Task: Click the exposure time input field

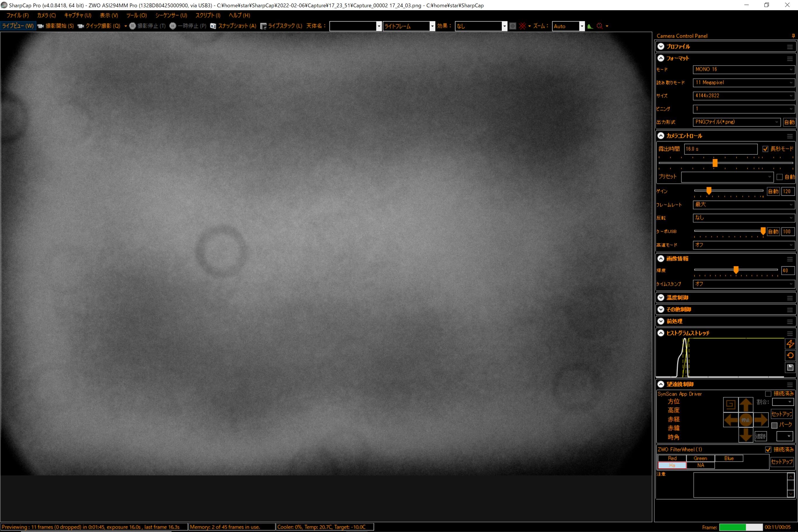Action: tap(720, 149)
